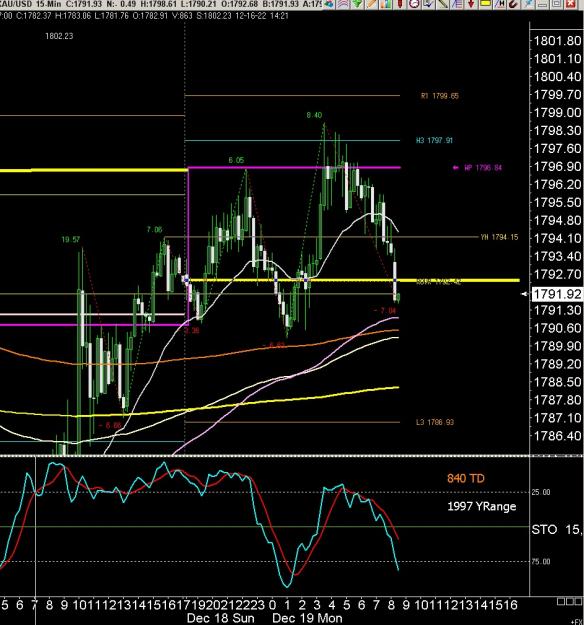Click the middle small box at bottom right
The height and width of the screenshot is (625, 584).
[570, 601]
